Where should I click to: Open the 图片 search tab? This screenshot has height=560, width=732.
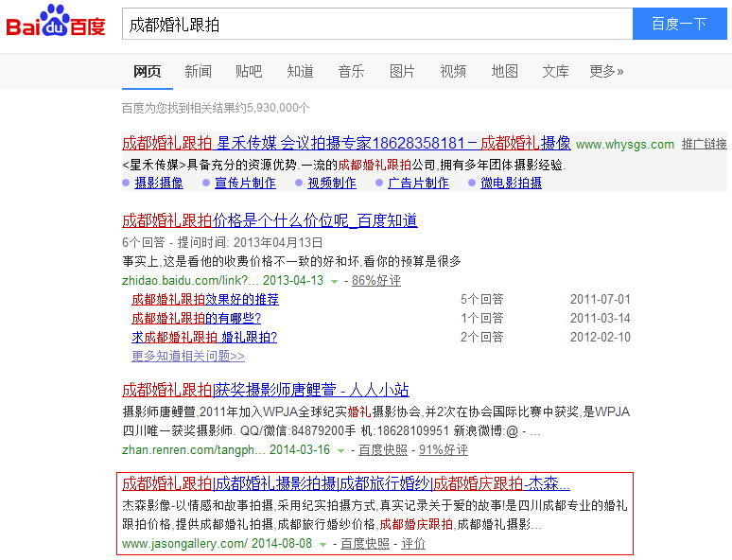(402, 72)
